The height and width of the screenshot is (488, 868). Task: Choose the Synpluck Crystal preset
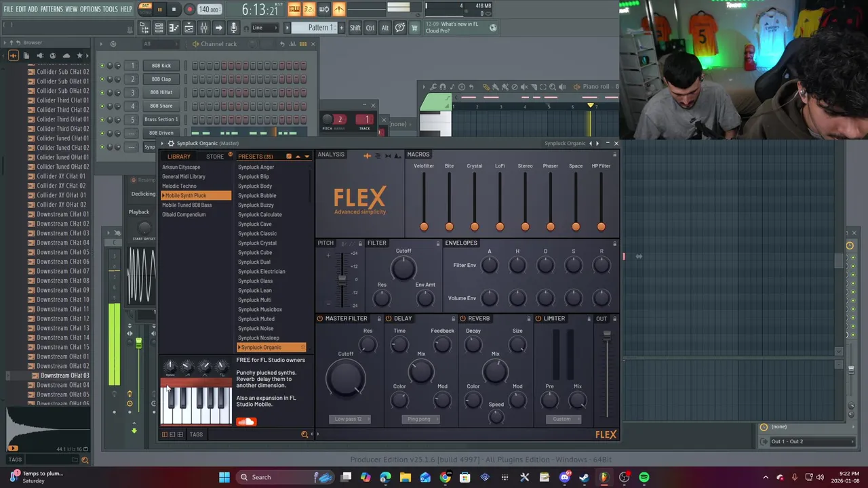point(258,243)
